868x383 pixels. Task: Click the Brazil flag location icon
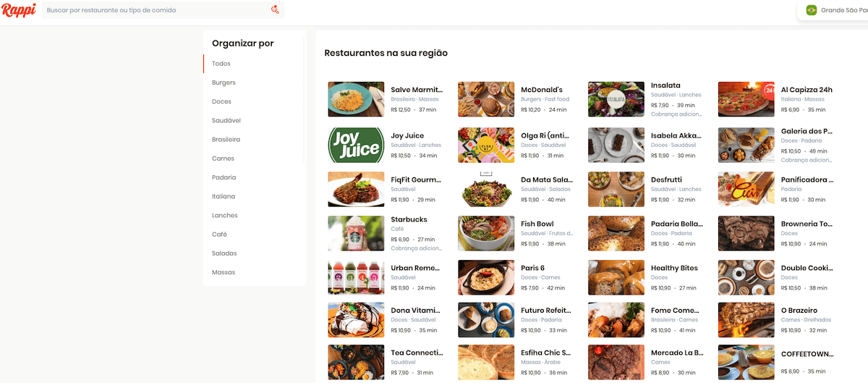[x=812, y=10]
